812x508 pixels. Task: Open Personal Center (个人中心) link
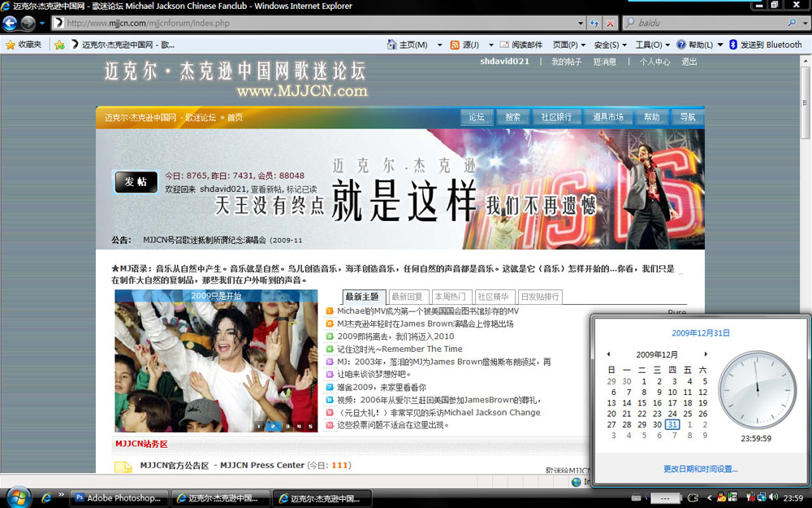(654, 62)
